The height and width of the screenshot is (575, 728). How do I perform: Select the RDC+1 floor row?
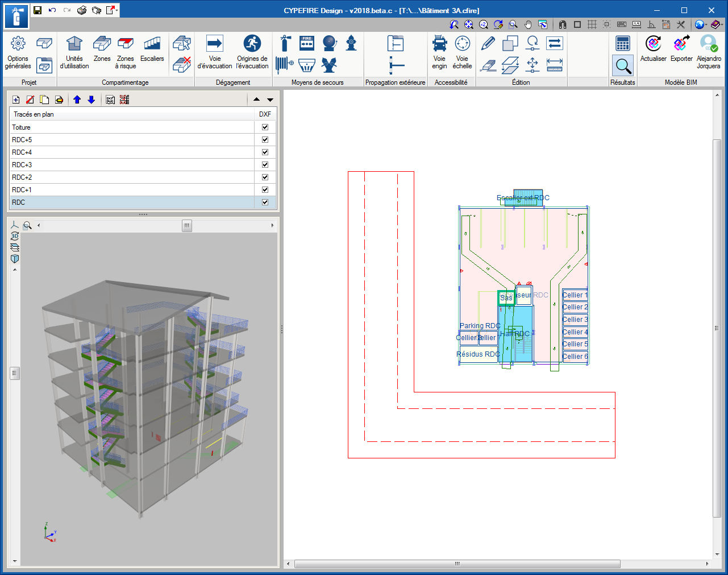132,189
